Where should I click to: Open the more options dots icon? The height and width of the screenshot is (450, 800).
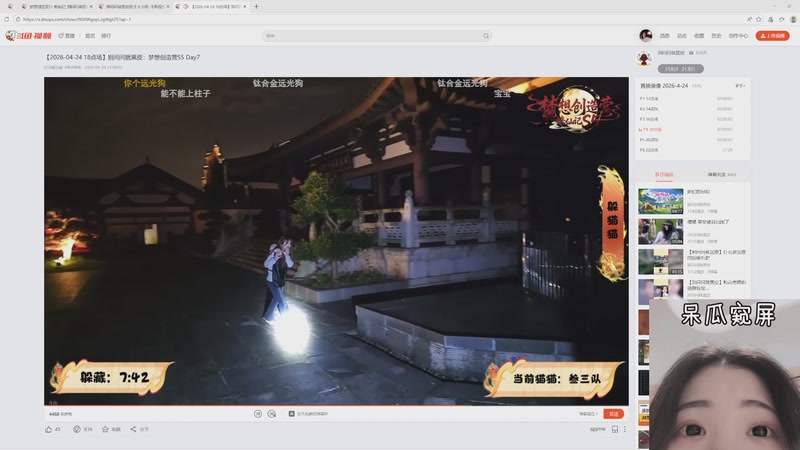tap(624, 429)
